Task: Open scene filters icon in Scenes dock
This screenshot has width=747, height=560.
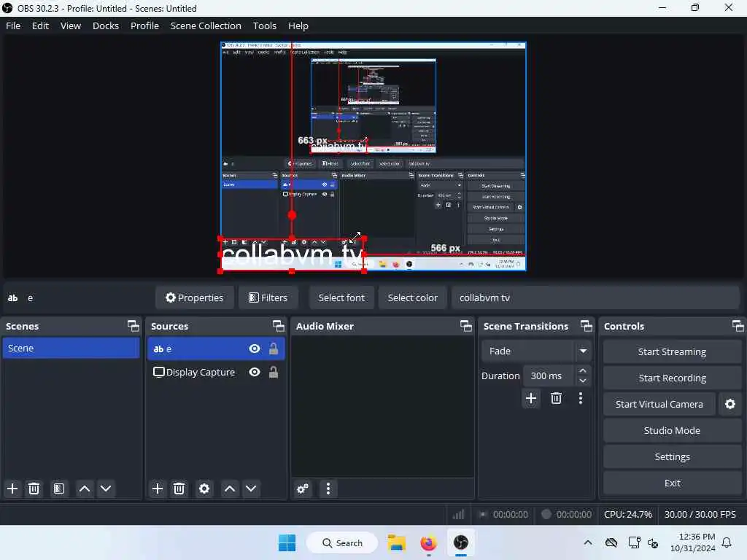Action: click(x=59, y=488)
